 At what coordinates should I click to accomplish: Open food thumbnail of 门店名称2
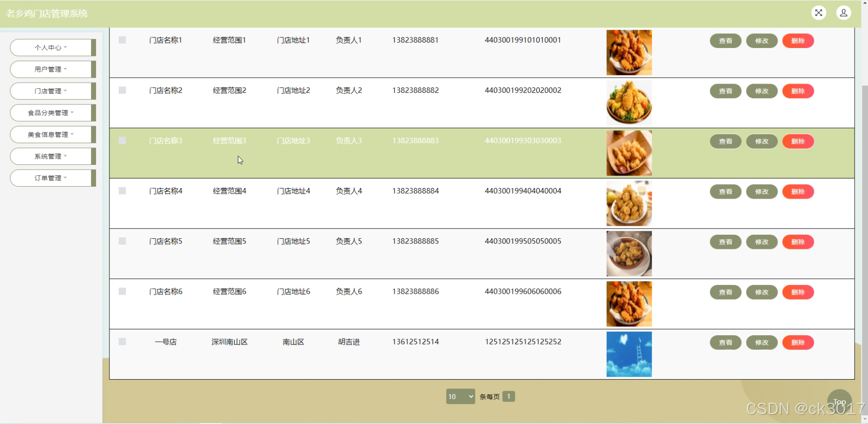coord(629,103)
